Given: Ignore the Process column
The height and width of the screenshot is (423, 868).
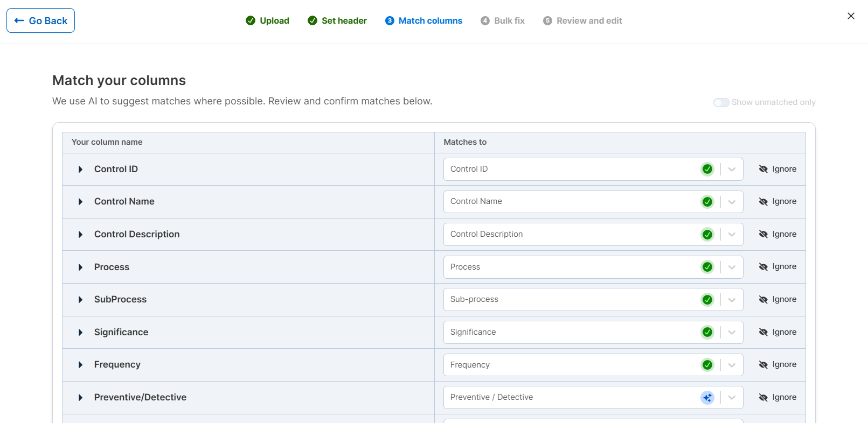Looking at the screenshot, I should coord(777,266).
